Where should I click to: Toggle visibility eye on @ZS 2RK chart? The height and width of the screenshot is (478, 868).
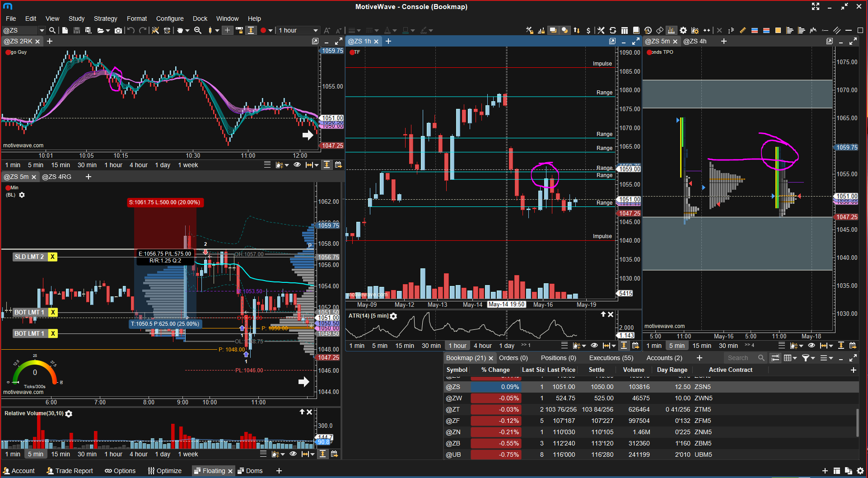click(x=297, y=165)
